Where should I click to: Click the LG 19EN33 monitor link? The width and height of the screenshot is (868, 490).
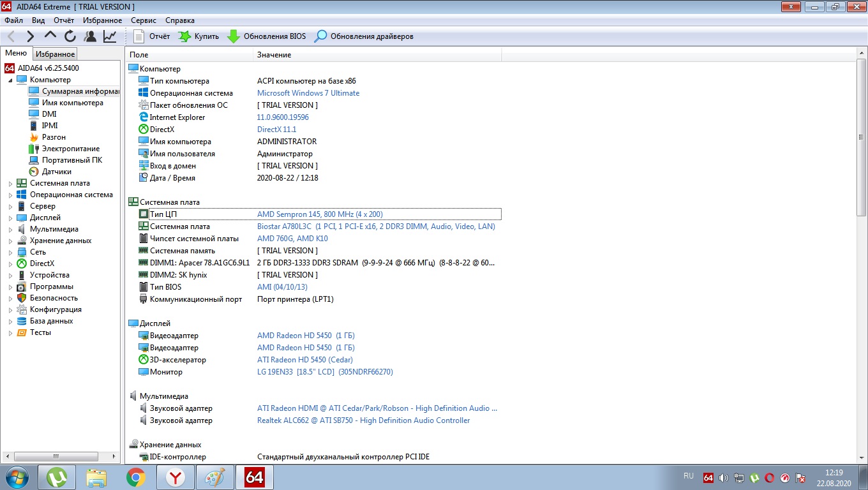(x=325, y=372)
